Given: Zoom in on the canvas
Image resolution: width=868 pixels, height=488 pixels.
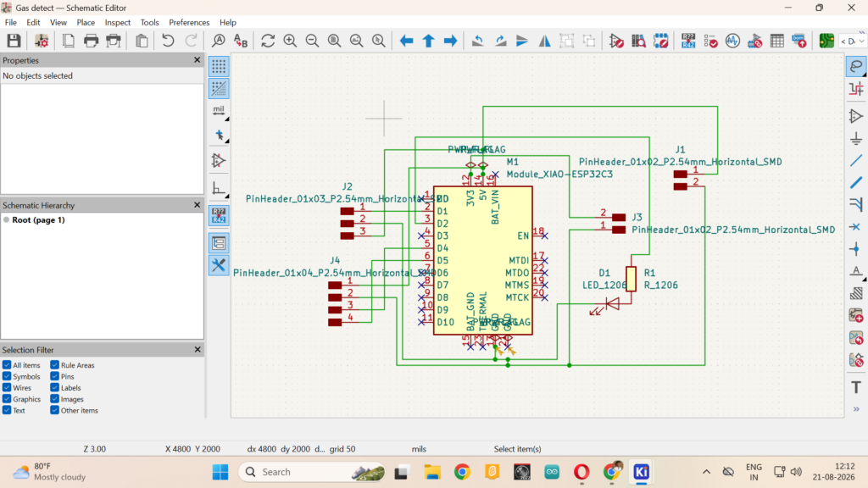Looking at the screenshot, I should 290,41.
